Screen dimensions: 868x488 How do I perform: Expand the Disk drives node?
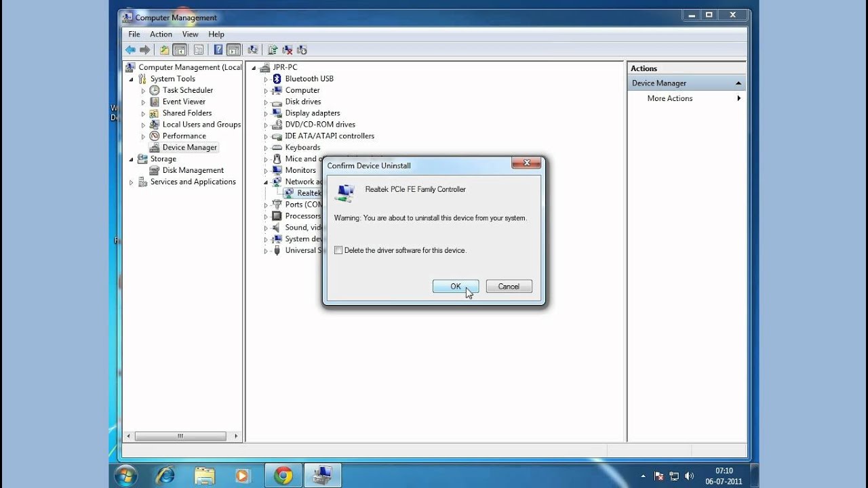266,102
